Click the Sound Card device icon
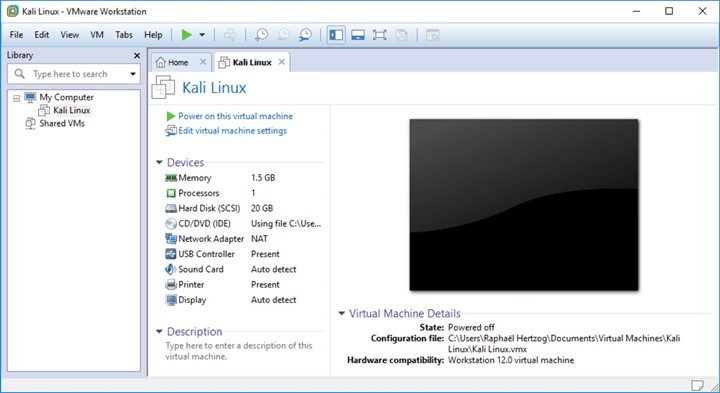This screenshot has width=720, height=393. point(171,269)
